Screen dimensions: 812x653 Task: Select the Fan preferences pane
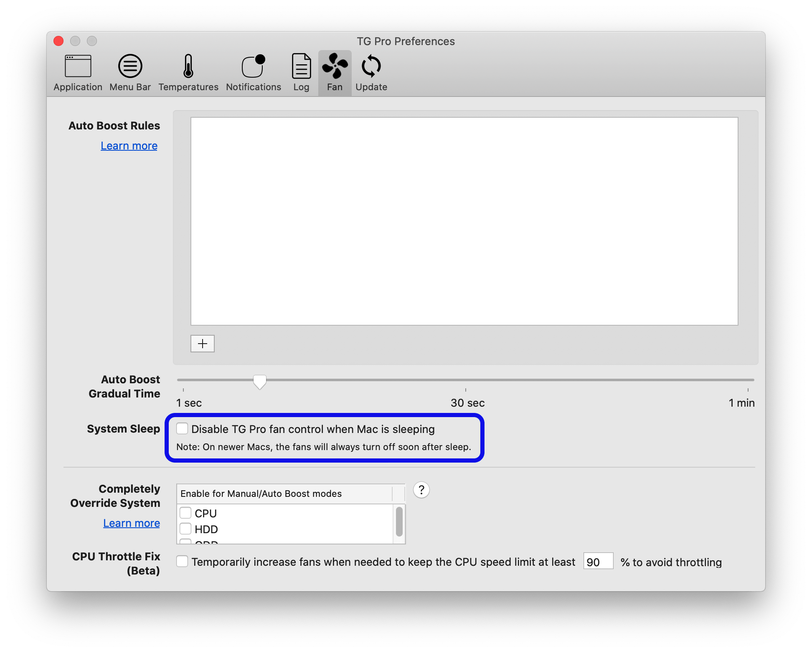click(x=335, y=73)
